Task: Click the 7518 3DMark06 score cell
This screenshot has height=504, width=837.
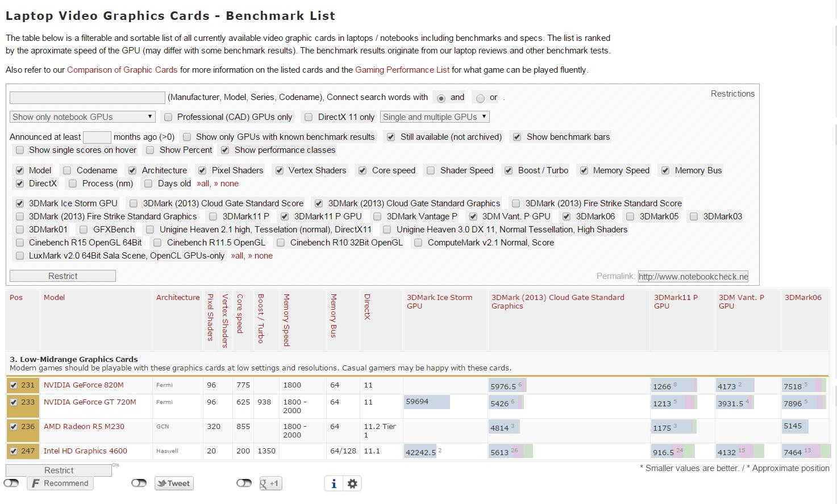Action: click(804, 386)
